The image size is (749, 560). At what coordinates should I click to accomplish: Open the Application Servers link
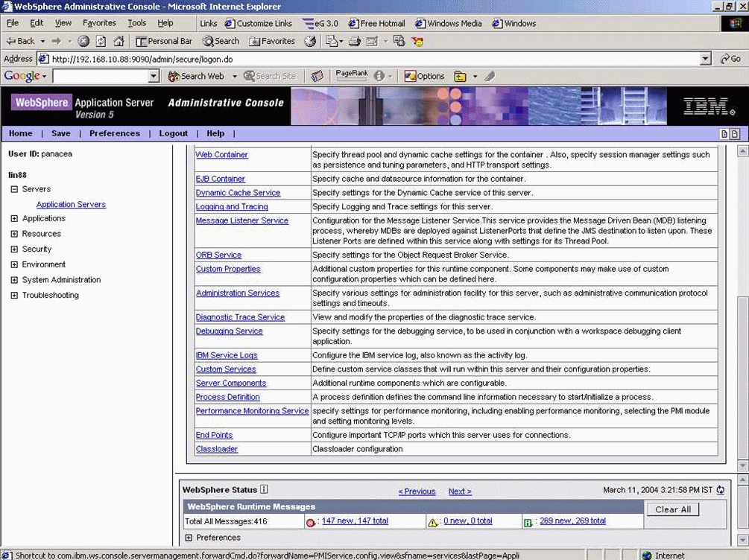(x=72, y=204)
